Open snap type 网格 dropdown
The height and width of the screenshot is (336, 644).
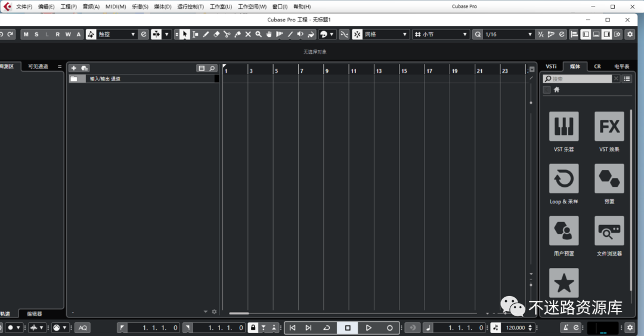point(386,34)
